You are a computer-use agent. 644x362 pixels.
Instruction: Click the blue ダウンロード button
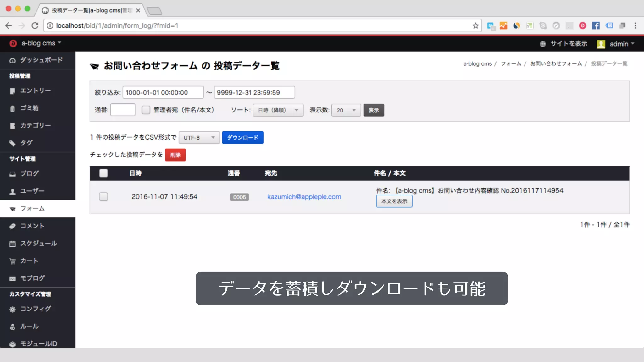pos(243,138)
